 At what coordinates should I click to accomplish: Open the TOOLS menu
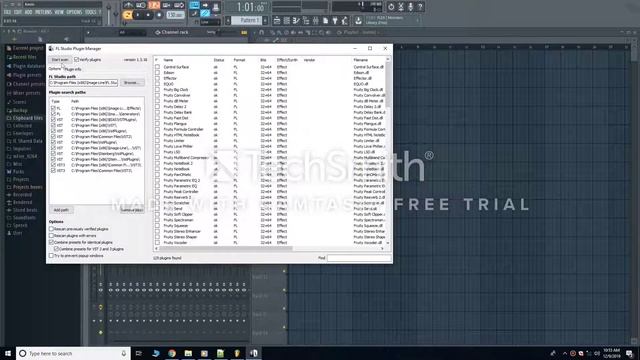(91, 12)
